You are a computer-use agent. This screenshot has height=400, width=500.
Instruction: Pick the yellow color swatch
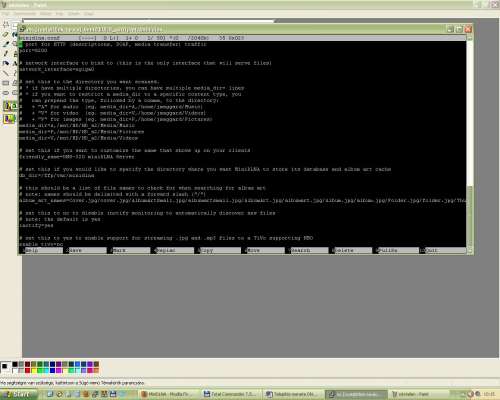click(34, 370)
